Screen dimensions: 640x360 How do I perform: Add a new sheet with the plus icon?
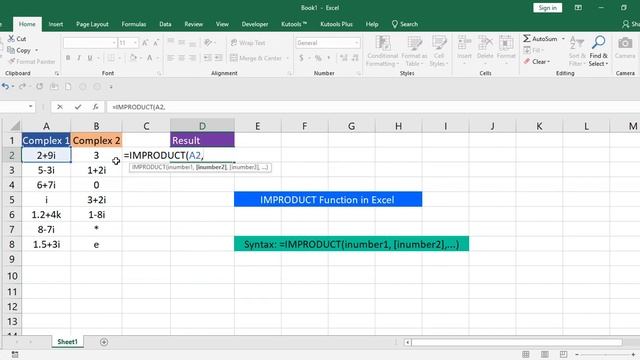[x=104, y=342]
